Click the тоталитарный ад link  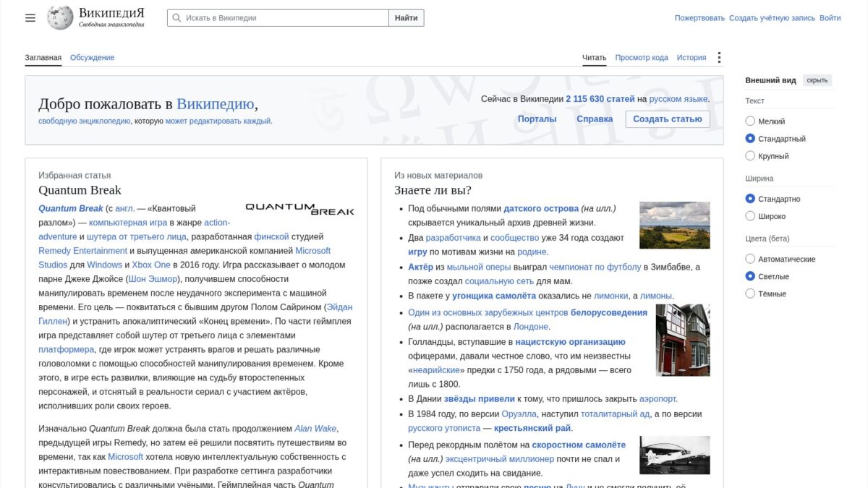pyautogui.click(x=616, y=414)
